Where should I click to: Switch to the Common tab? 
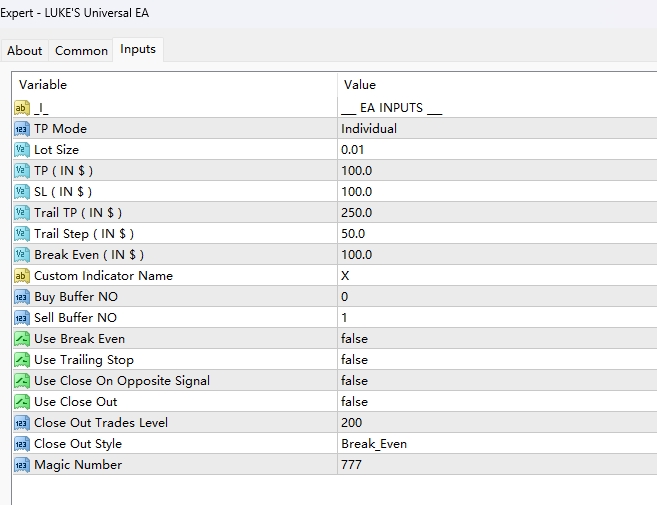(x=81, y=50)
